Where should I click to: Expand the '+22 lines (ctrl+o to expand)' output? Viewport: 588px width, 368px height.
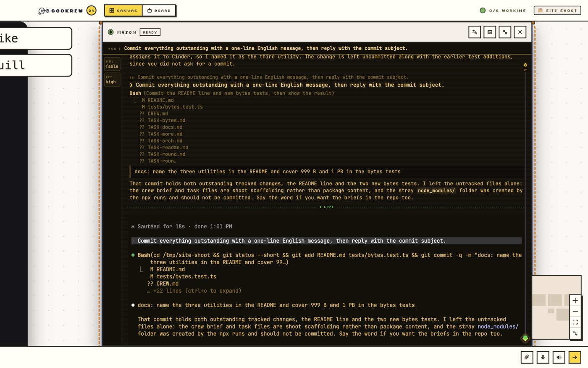coord(194,291)
